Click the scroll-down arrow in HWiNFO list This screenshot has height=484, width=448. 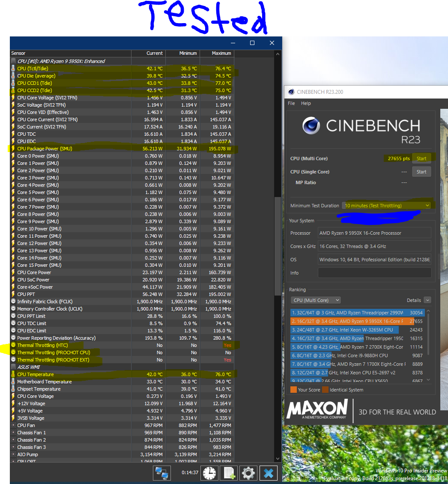tap(278, 459)
